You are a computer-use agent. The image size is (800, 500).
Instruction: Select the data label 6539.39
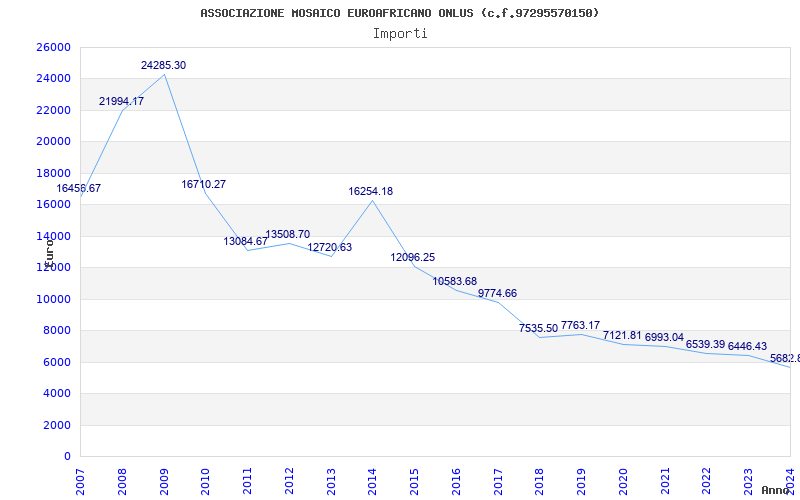click(x=705, y=344)
